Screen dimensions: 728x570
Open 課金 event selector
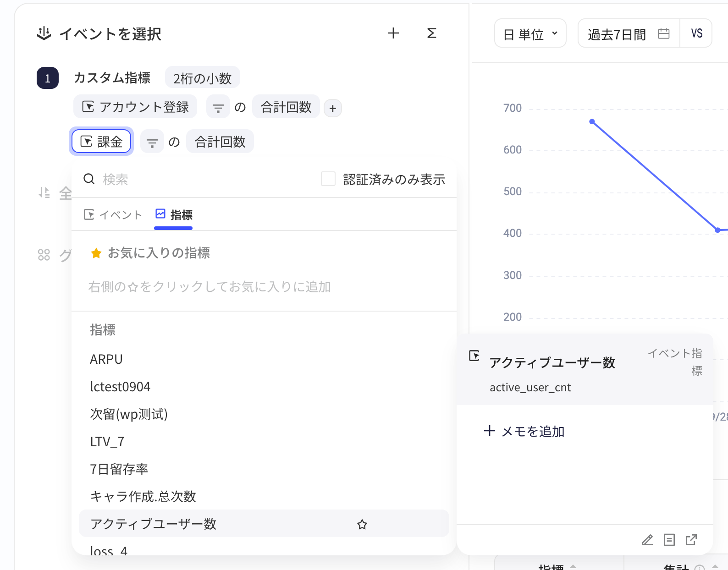101,141
